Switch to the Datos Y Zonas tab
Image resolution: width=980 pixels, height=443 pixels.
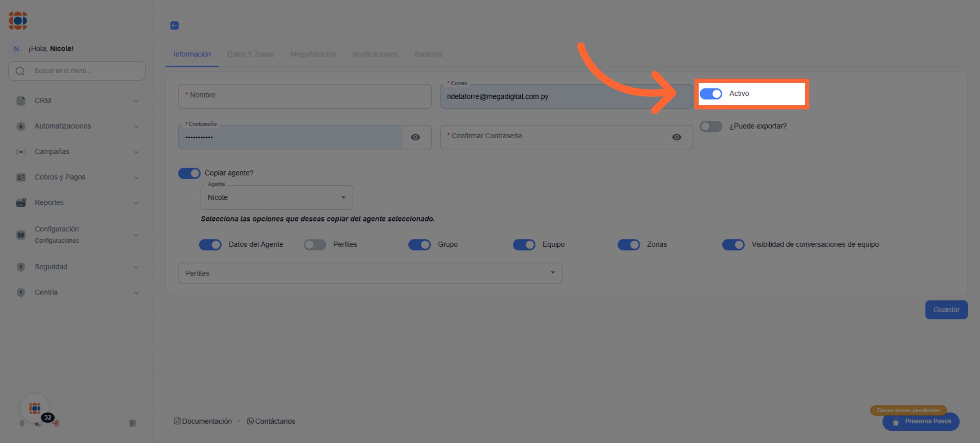250,54
